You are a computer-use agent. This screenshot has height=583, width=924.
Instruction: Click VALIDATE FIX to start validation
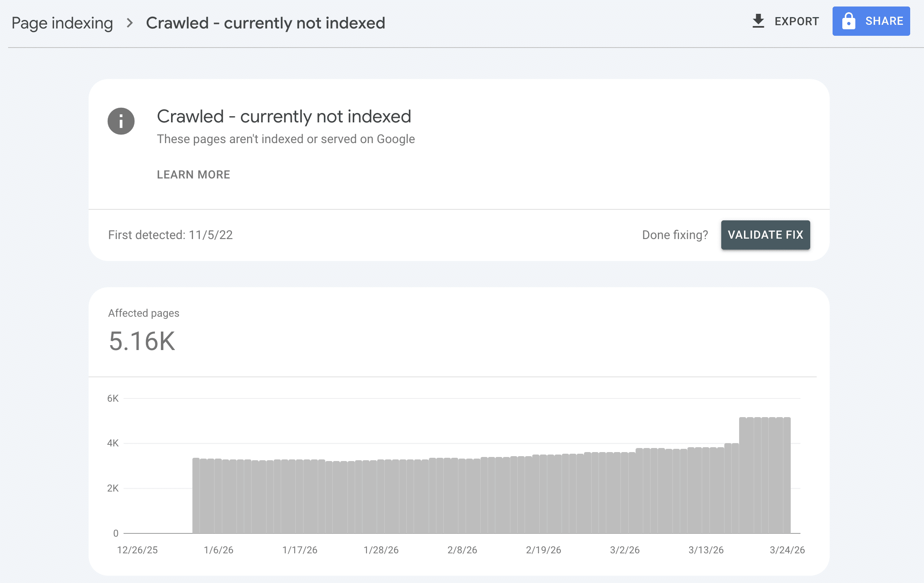(x=765, y=235)
